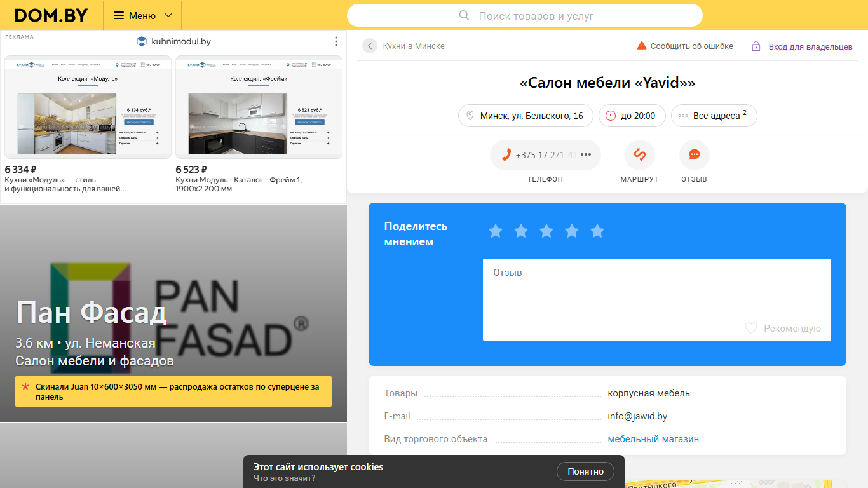The height and width of the screenshot is (488, 868).
Task: Rate four stars
Action: coord(572,231)
